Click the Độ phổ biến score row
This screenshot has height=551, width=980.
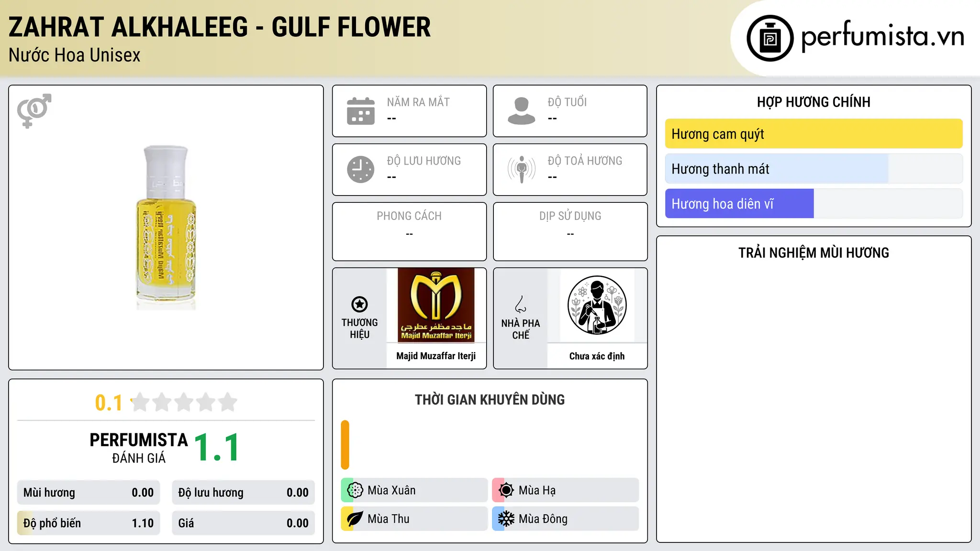coord(89,523)
